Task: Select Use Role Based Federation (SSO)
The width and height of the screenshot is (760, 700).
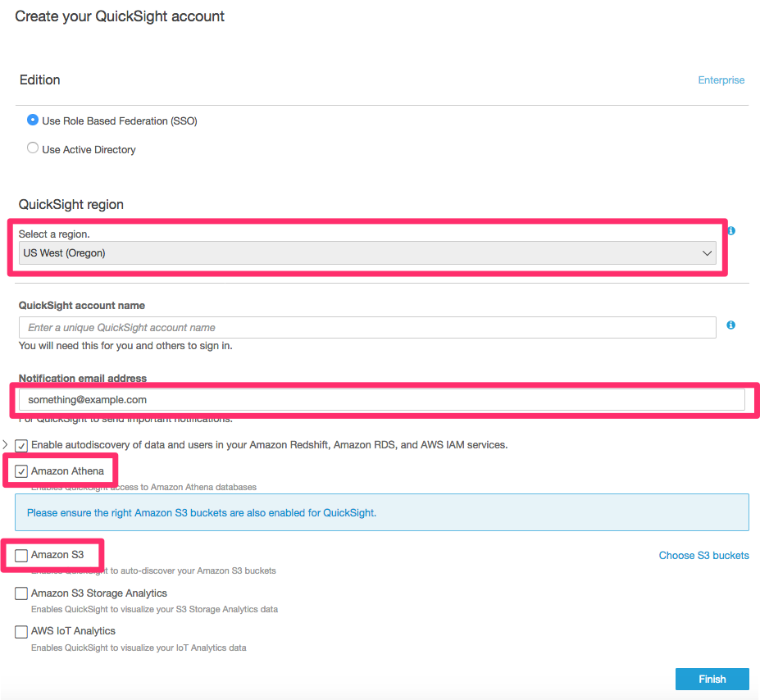Action: (33, 120)
